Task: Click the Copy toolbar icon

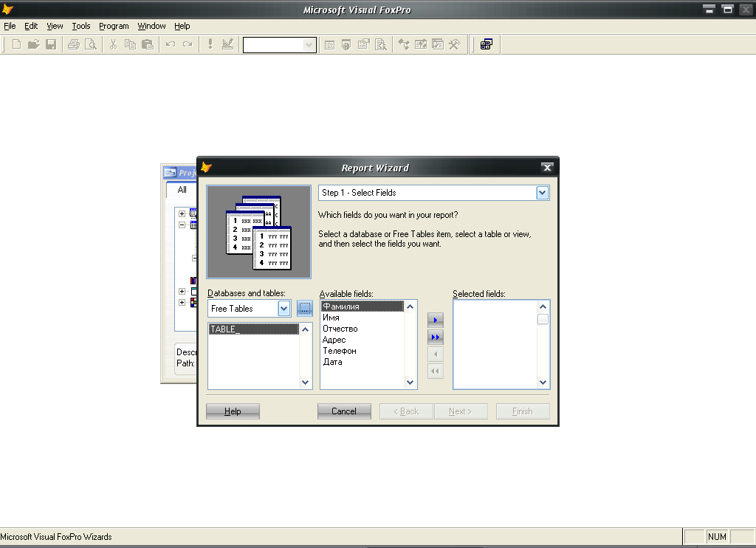Action: 130,45
